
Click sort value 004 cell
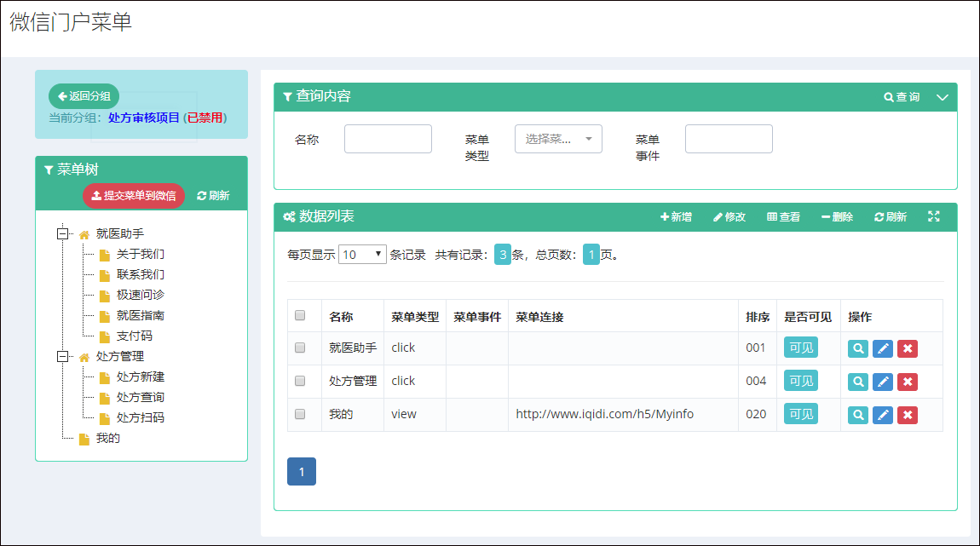pyautogui.click(x=756, y=381)
